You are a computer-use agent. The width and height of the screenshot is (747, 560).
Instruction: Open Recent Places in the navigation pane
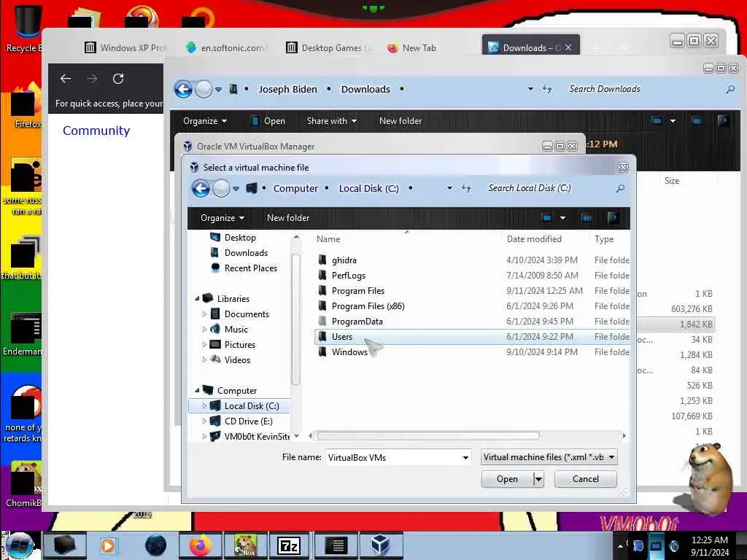(251, 268)
